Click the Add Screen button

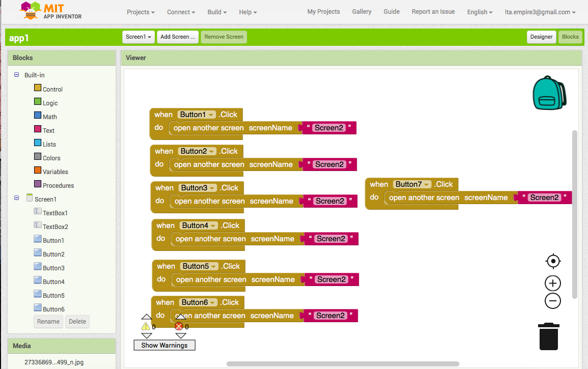point(177,37)
